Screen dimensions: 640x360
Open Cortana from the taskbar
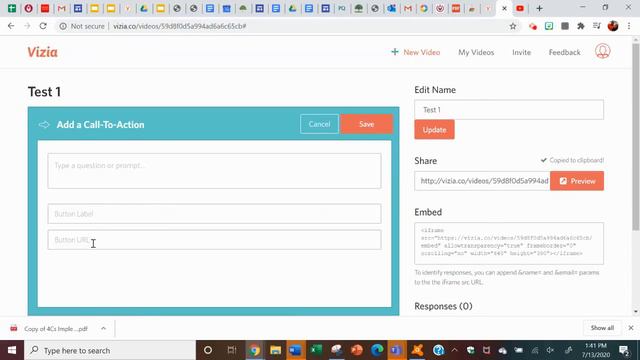click(x=208, y=350)
